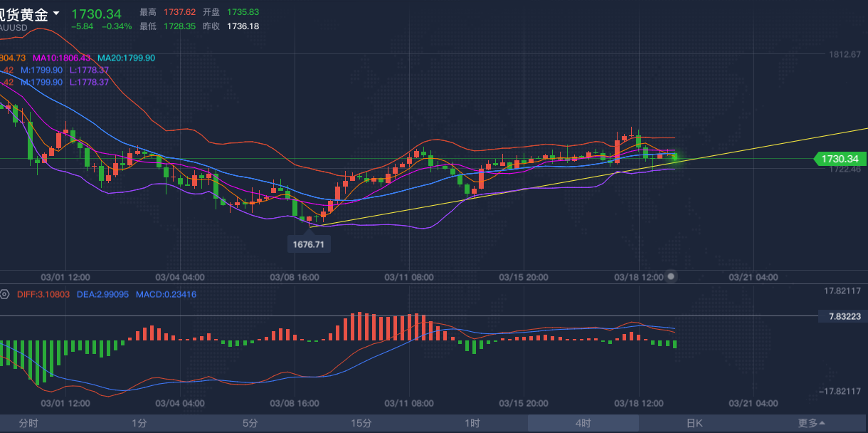868x433 pixels.
Task: Click the MA10:1806.43 indicator label
Action: coord(62,58)
